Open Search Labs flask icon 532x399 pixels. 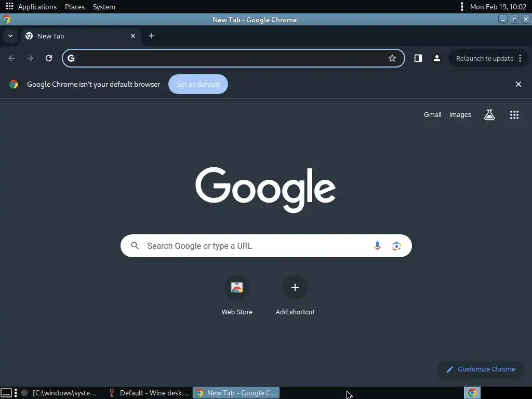point(489,115)
